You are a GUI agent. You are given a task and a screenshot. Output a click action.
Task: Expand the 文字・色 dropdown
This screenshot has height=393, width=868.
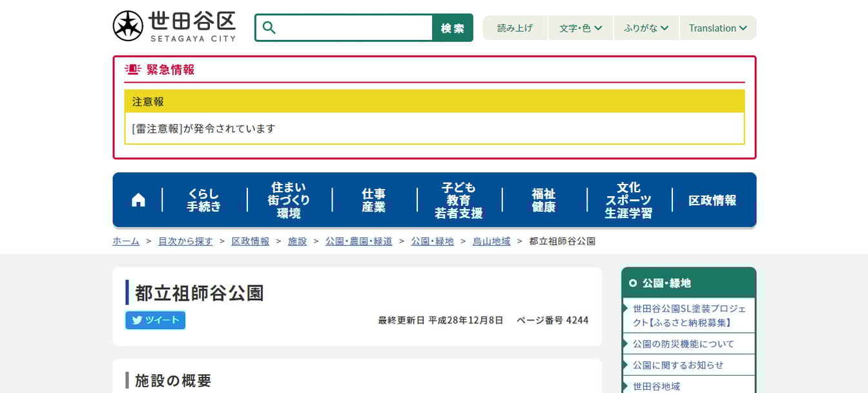point(580,28)
